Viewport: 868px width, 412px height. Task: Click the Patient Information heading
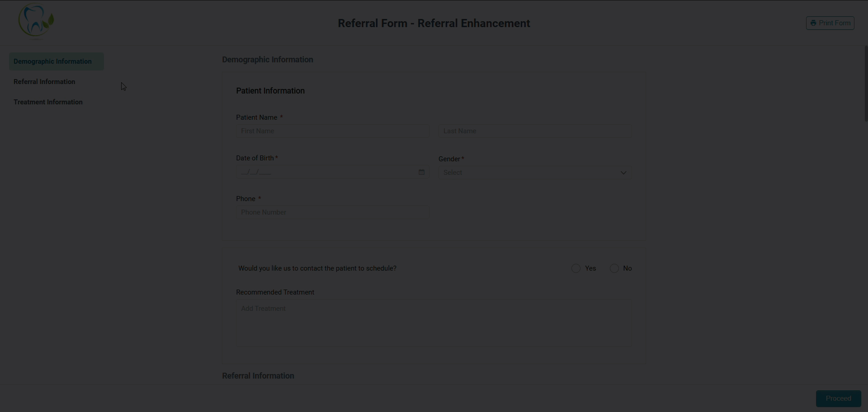tap(270, 91)
